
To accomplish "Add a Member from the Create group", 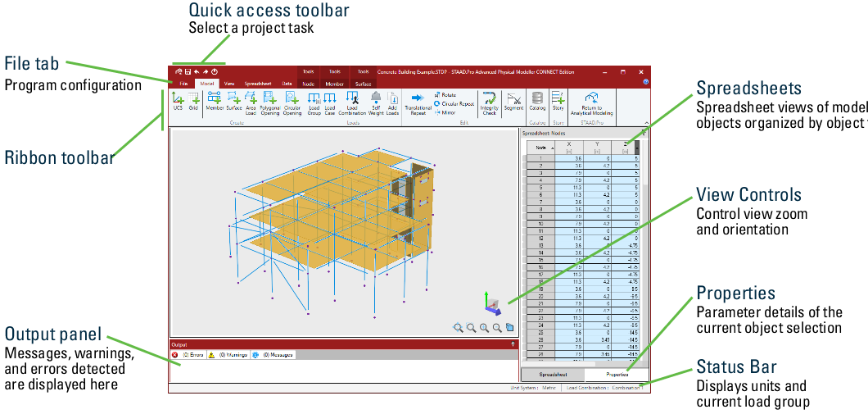I will pyautogui.click(x=215, y=102).
